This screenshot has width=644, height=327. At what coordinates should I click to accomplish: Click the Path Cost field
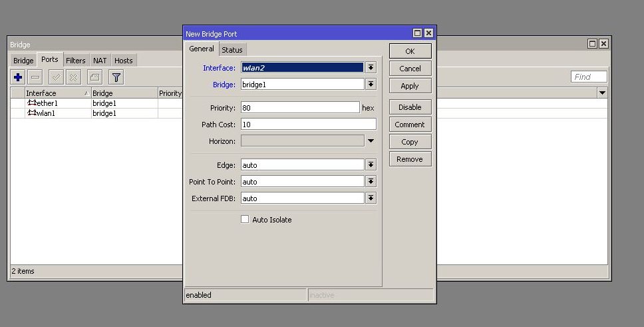pos(309,125)
